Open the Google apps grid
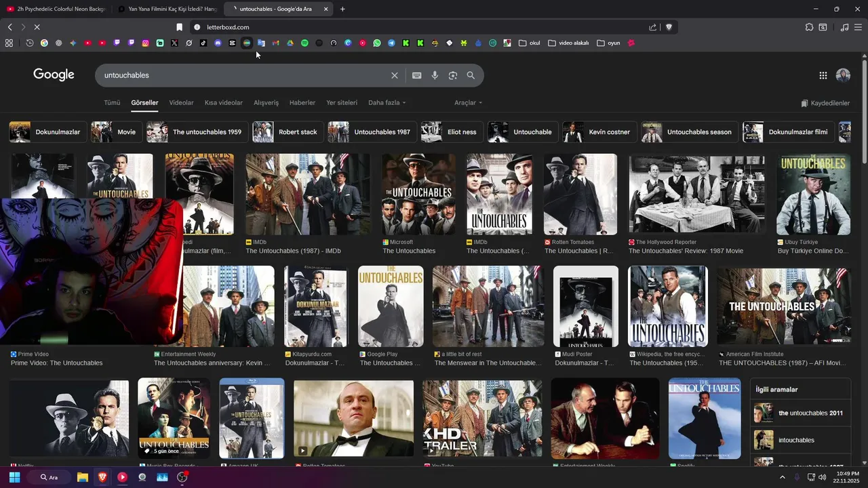 823,75
